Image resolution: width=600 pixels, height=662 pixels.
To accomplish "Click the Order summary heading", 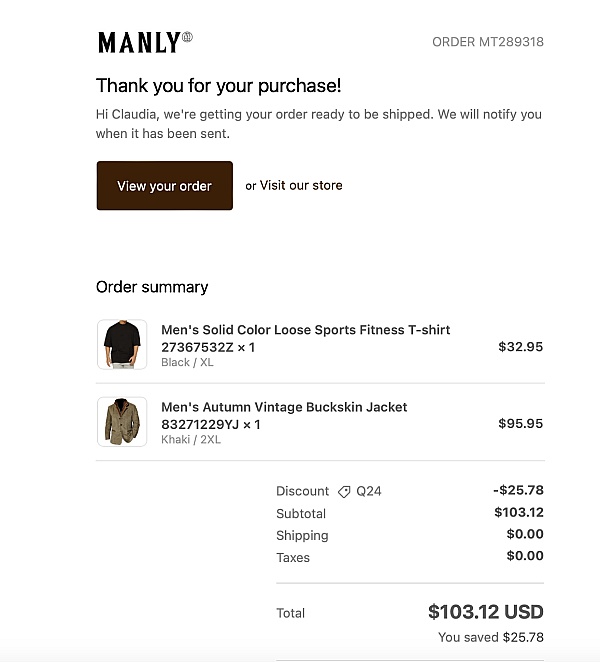I will coord(152,287).
